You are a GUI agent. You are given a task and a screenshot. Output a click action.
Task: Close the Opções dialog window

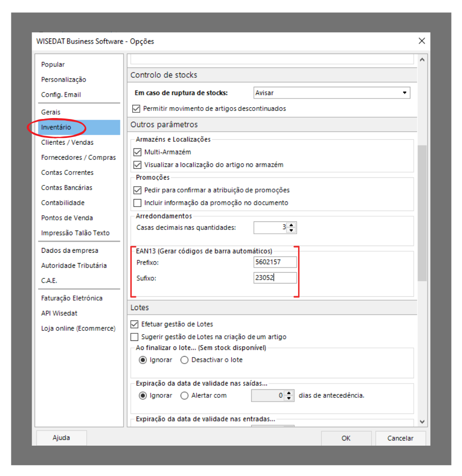422,41
